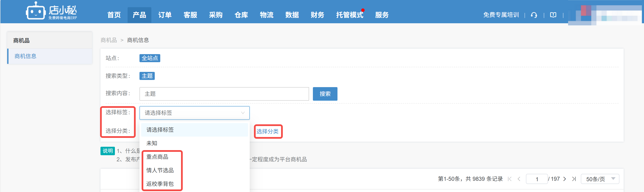This screenshot has height=192, width=644.
Task: Go to the first page arrow
Action: (x=510, y=179)
